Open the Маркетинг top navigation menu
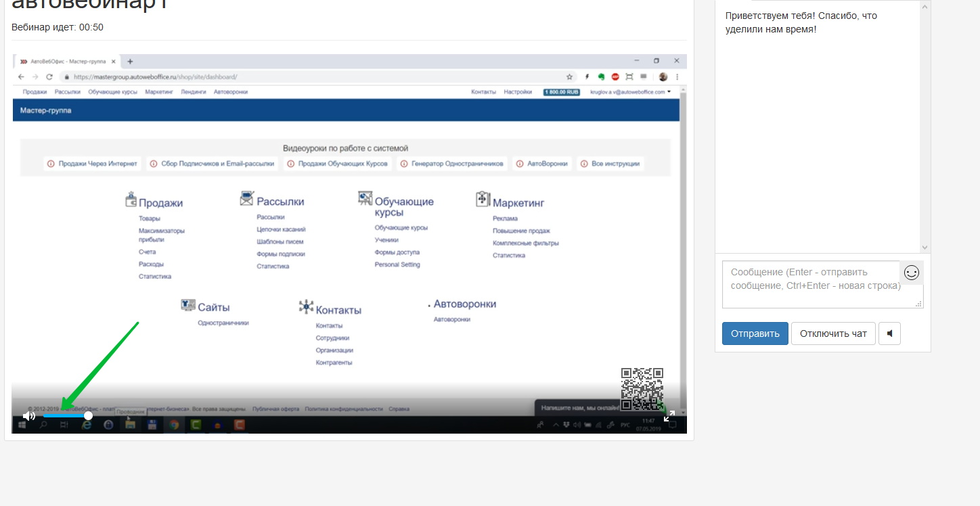 [159, 92]
